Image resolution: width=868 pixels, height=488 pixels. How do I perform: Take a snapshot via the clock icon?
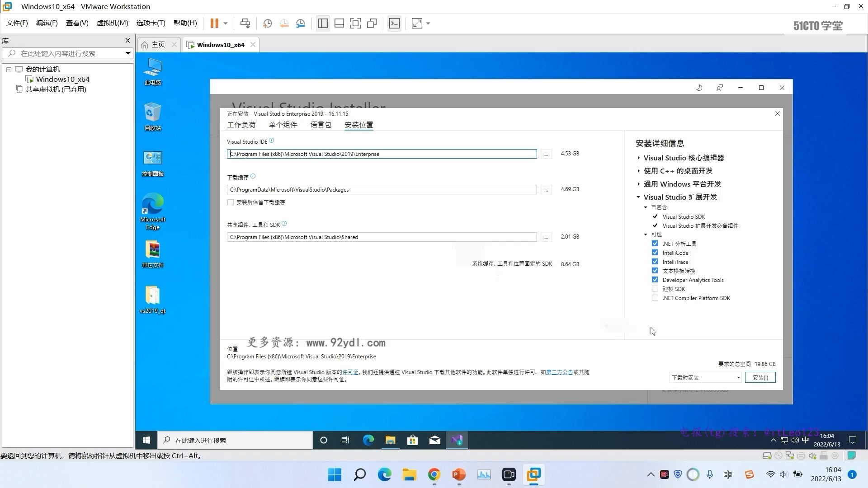(x=268, y=23)
